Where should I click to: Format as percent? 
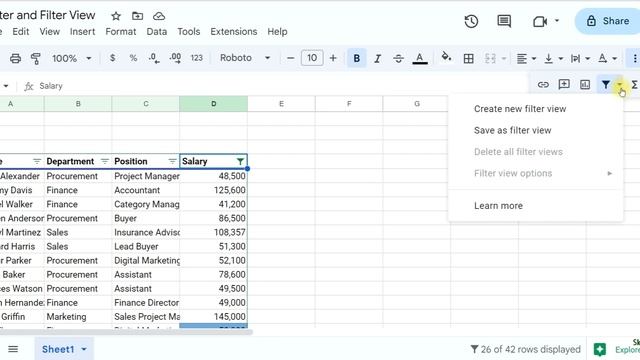coord(133,58)
